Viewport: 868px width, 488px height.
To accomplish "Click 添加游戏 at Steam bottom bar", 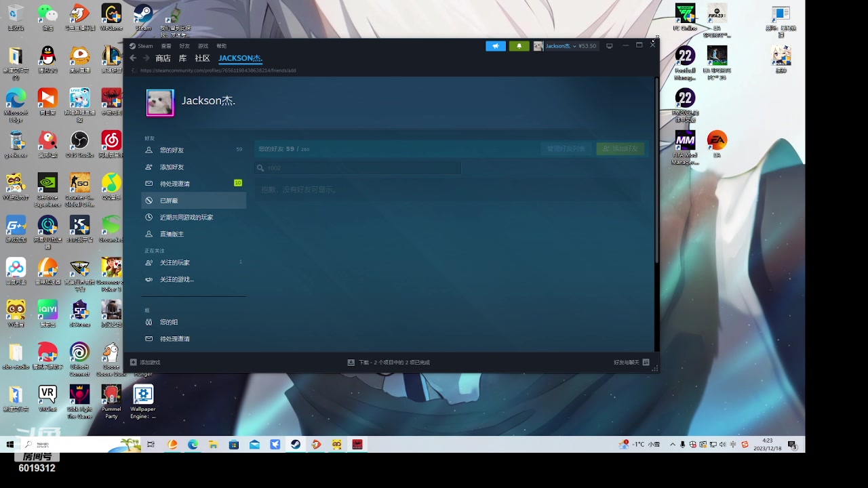I will pos(145,363).
